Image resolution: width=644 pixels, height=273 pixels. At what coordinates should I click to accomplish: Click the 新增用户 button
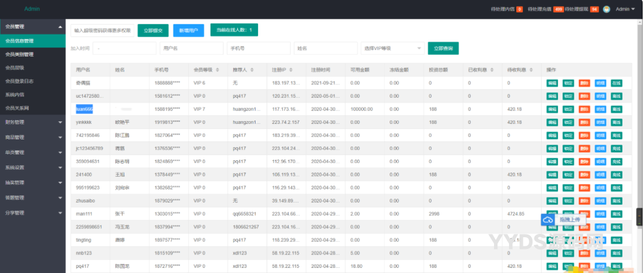click(x=188, y=31)
